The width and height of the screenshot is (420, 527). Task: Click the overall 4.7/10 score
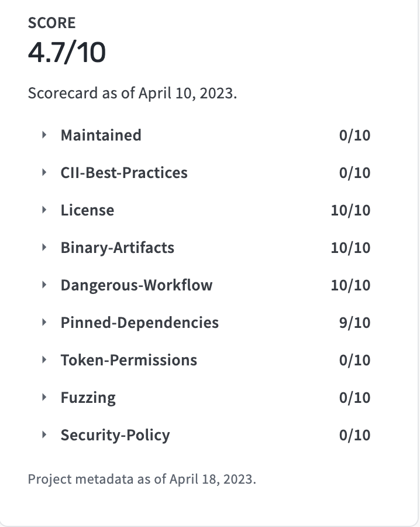tap(67, 53)
